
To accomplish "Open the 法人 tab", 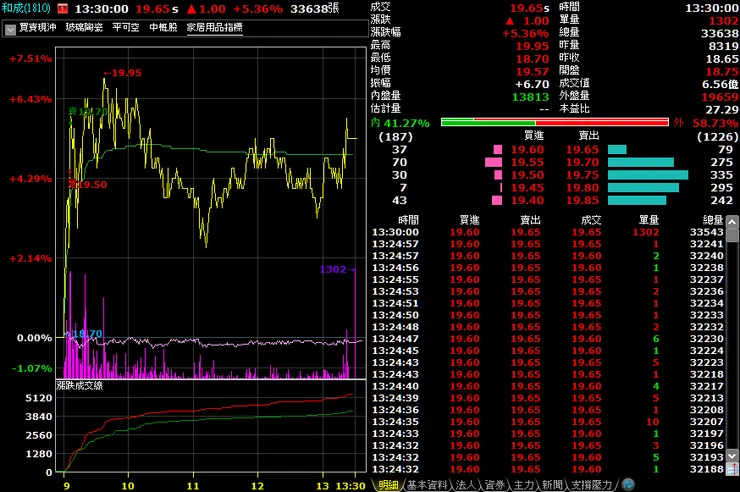I will point(466,484).
